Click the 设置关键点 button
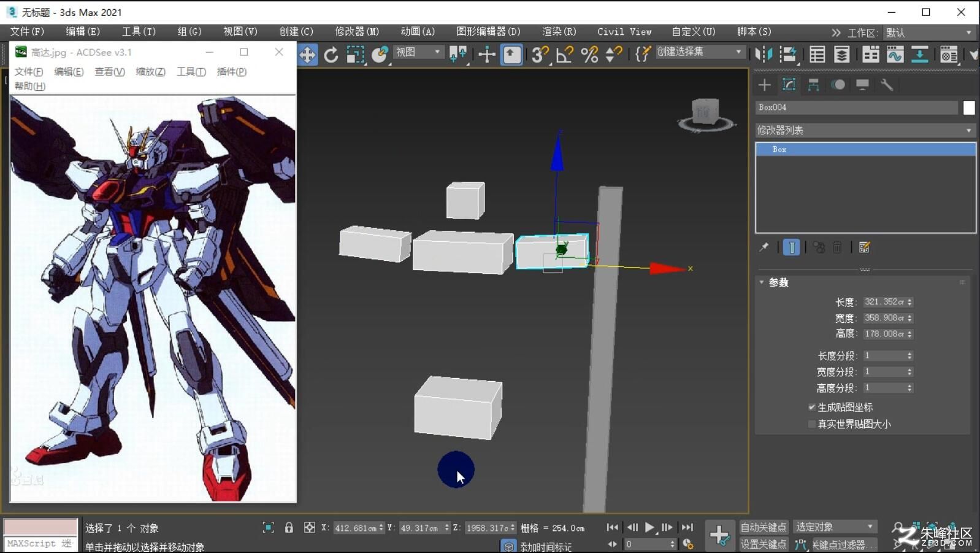The image size is (980, 553). point(764,544)
